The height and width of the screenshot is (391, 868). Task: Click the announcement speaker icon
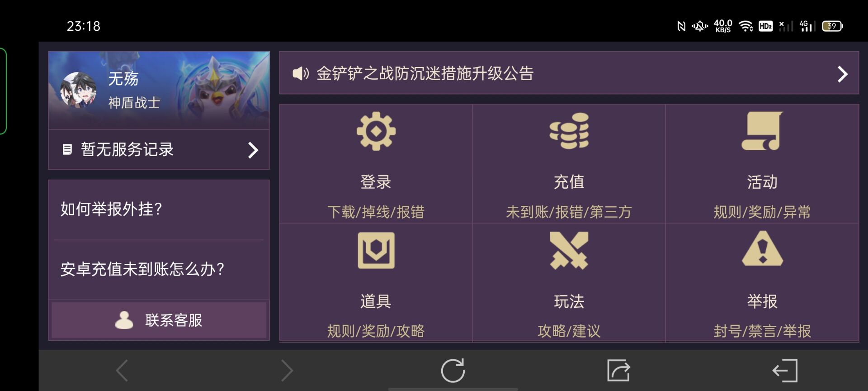point(301,73)
